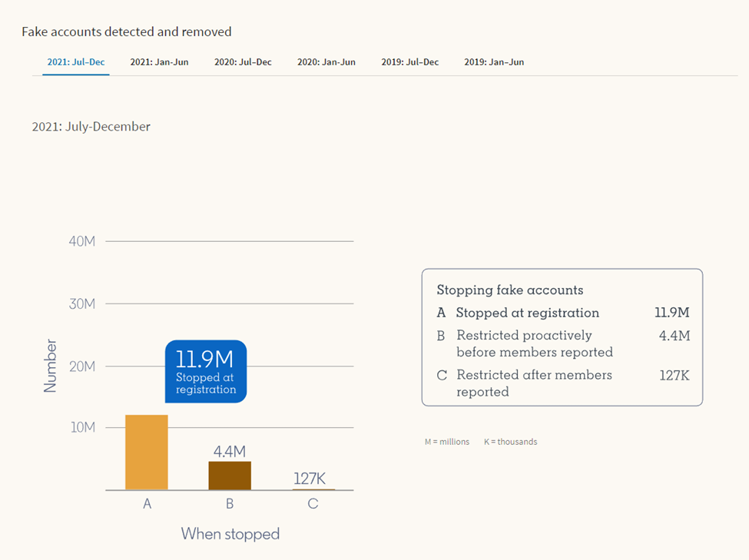
Task: Click bar B showing 4.4M
Action: [x=229, y=474]
